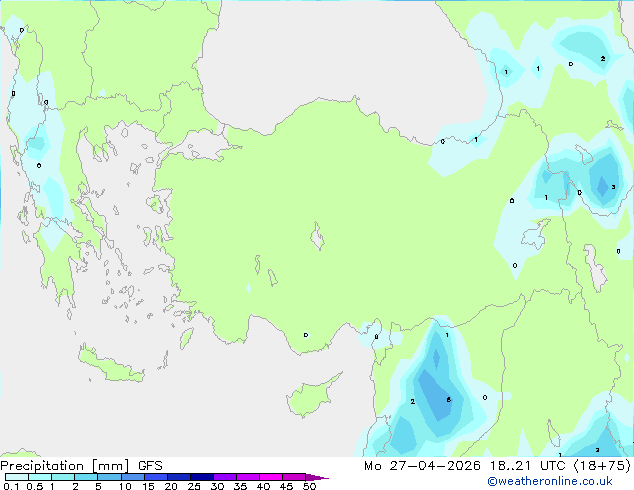634x490 pixels.
Task: Click the legend value "0.5"
Action: coord(34,486)
